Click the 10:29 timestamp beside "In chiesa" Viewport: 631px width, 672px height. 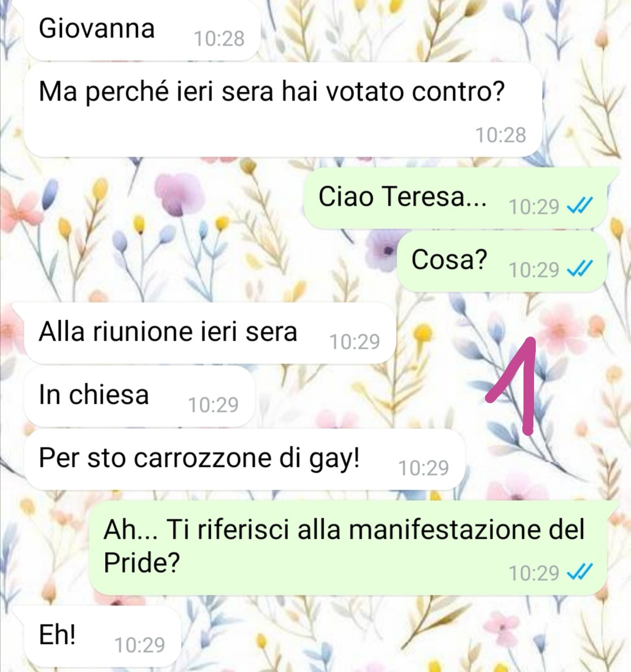[x=213, y=404]
